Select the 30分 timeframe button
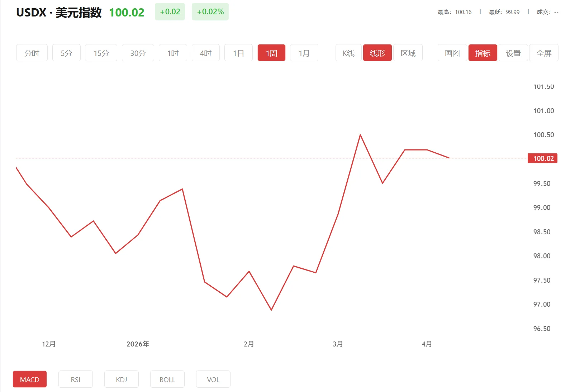The height and width of the screenshot is (392, 575). pos(138,53)
